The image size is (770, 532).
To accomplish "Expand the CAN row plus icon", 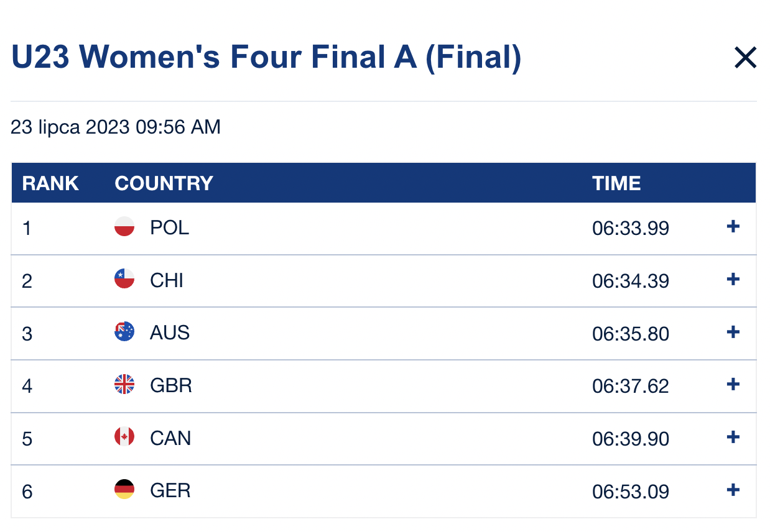I will (x=733, y=438).
